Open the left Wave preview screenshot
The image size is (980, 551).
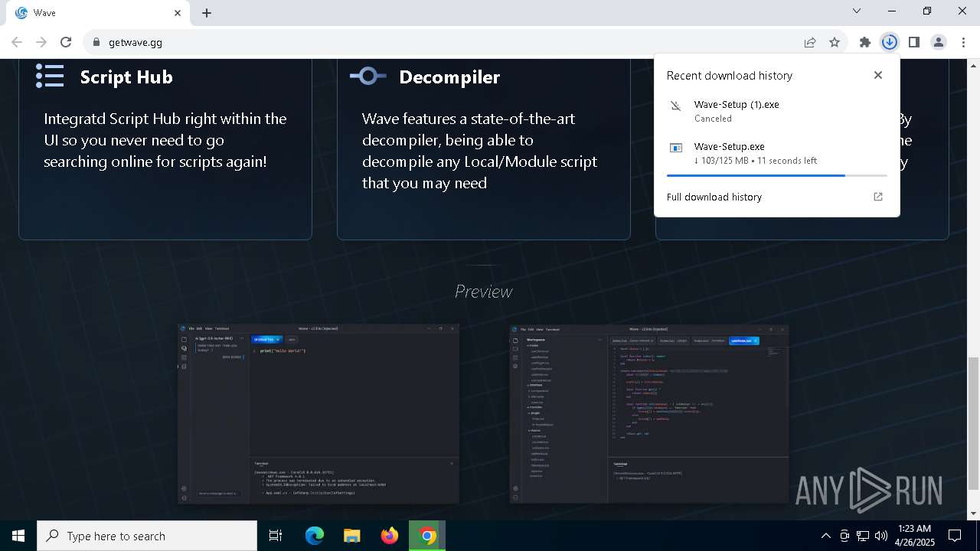click(x=318, y=413)
